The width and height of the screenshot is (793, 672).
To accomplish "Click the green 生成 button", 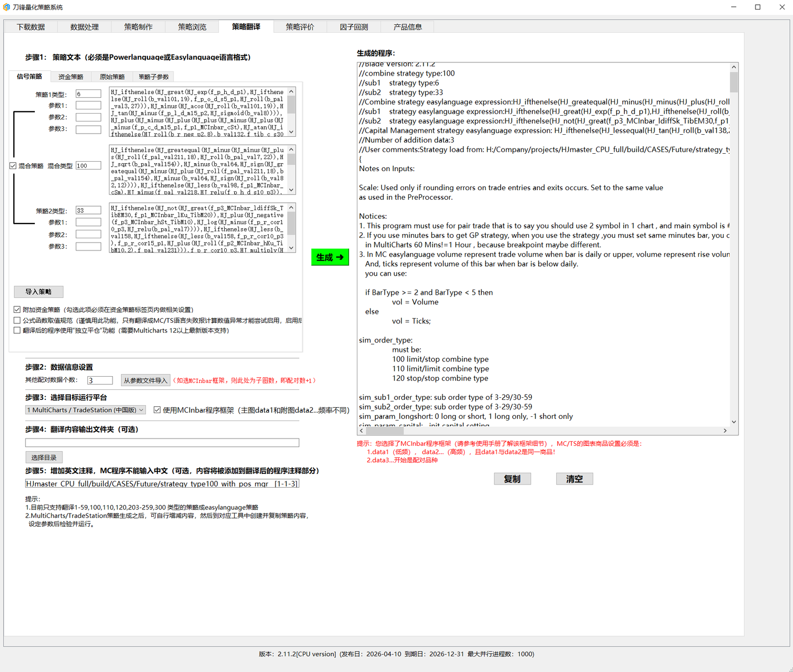I will [330, 257].
